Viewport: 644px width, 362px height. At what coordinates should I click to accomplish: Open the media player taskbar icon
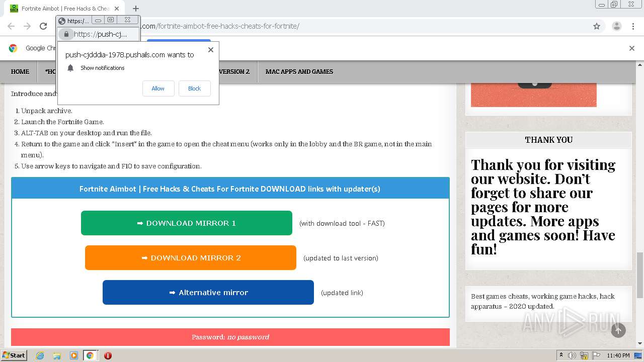pyautogui.click(x=73, y=355)
